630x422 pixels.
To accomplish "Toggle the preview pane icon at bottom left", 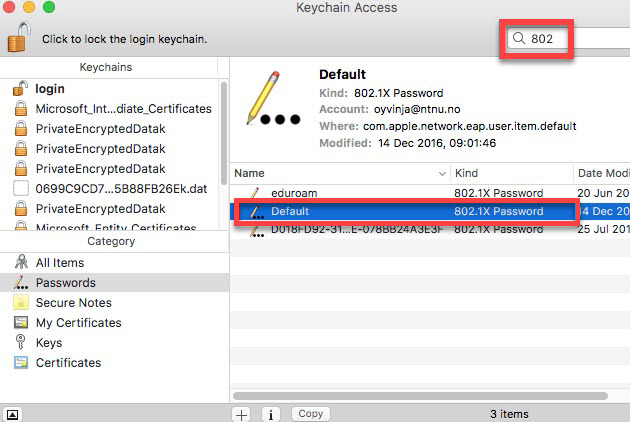I will (x=12, y=414).
